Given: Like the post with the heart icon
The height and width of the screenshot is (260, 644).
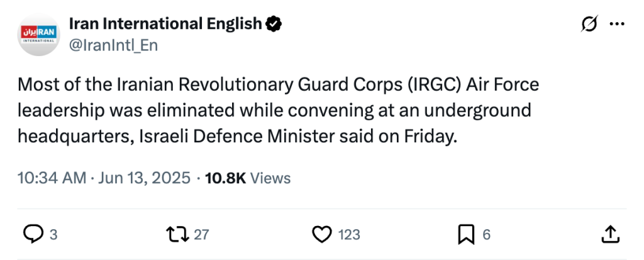Looking at the screenshot, I should click(x=322, y=235).
